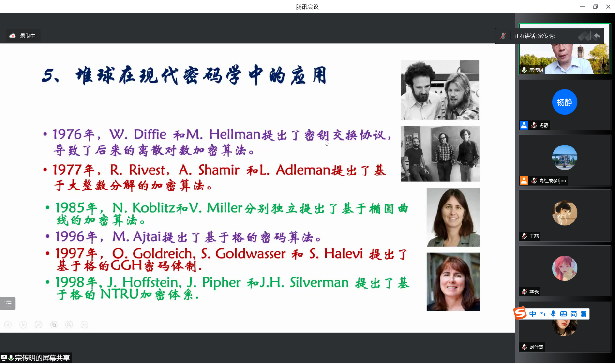This screenshot has height=364, width=615.
Task: Start Sogou voice input microphone
Action: coord(553,314)
